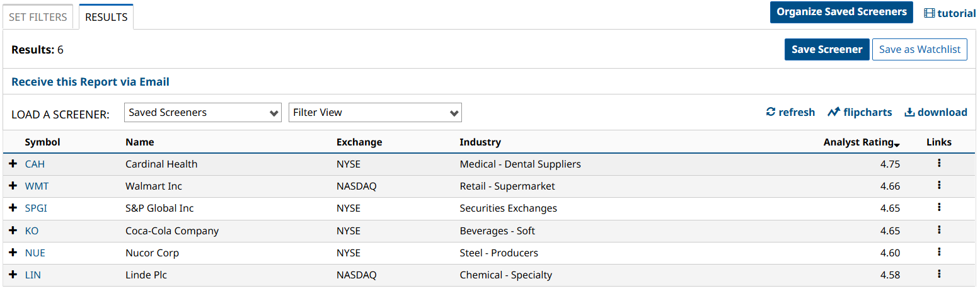This screenshot has width=980, height=291.
Task: Open three-dot menu for Linde Plc
Action: click(x=939, y=274)
